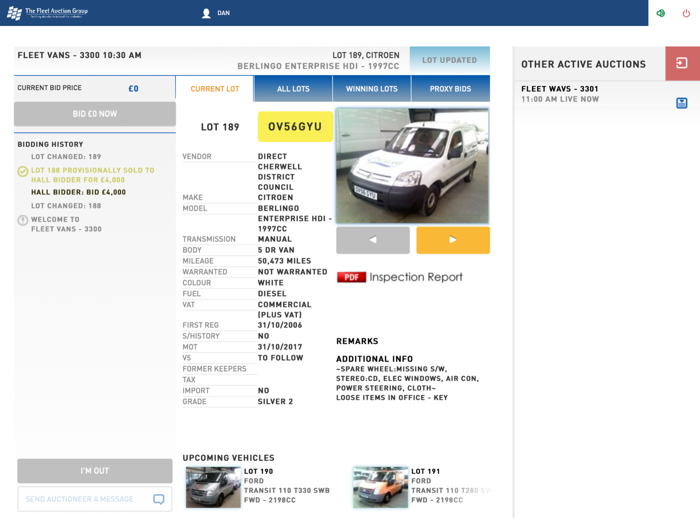700x525 pixels.
Task: Click the white Citroen Berlingo van photo
Action: (x=412, y=166)
